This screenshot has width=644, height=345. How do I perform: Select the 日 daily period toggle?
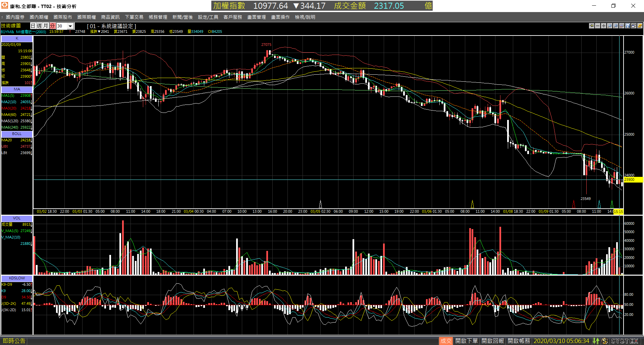click(33, 26)
